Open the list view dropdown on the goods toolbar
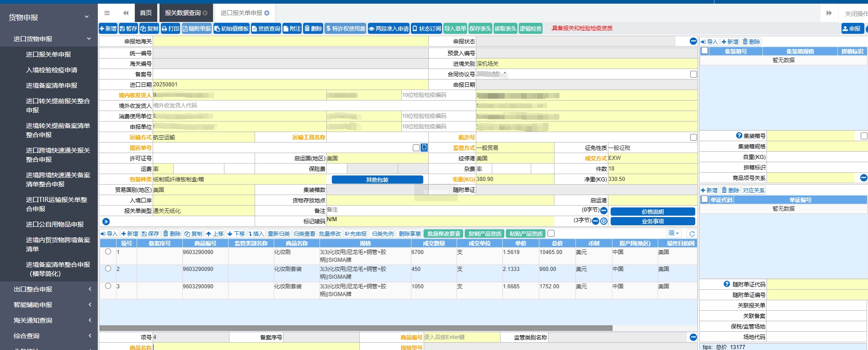 [x=674, y=233]
